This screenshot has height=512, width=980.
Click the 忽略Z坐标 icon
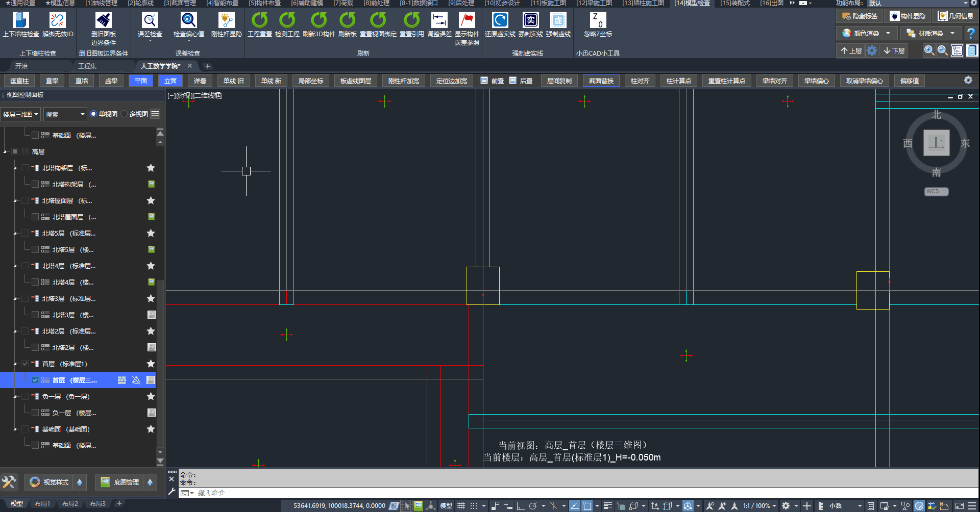pos(598,20)
